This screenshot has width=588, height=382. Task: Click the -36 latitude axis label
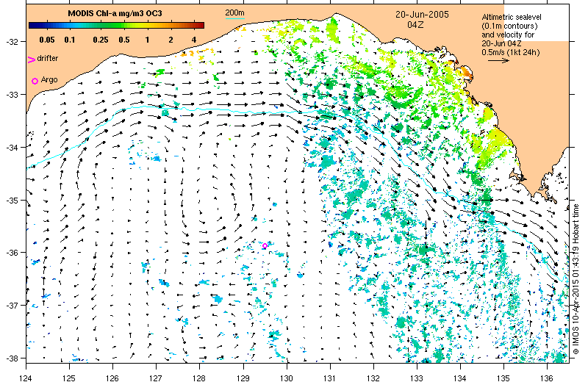click(x=11, y=253)
